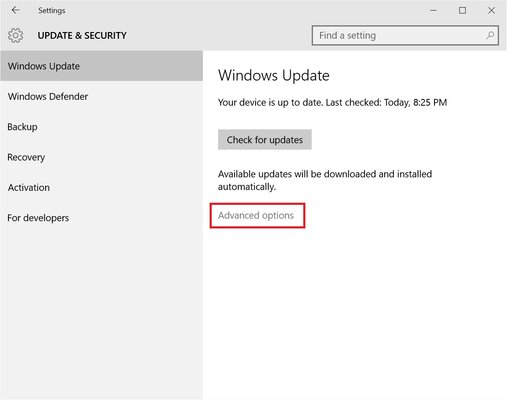Select Windows Update in sidebar
The image size is (507, 400).
101,66
